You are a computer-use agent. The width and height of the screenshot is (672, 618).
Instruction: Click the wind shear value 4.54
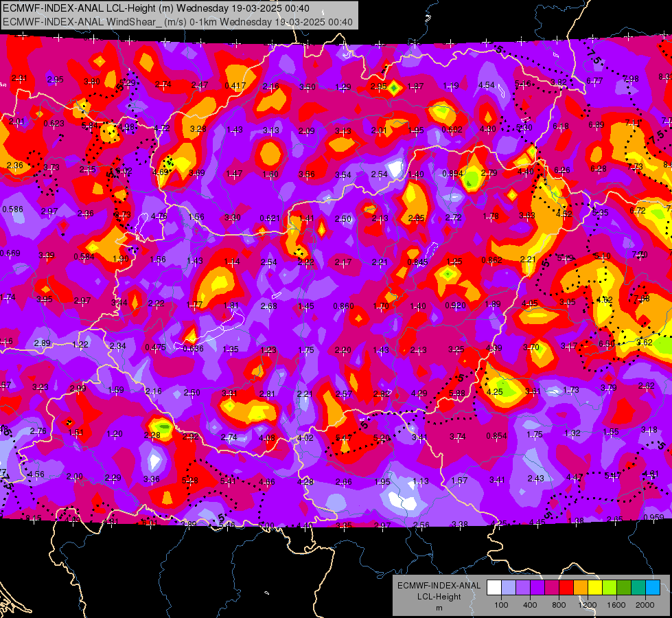[x=487, y=85]
